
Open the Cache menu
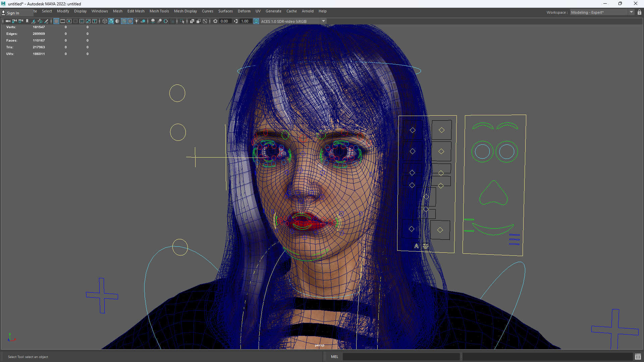291,11
